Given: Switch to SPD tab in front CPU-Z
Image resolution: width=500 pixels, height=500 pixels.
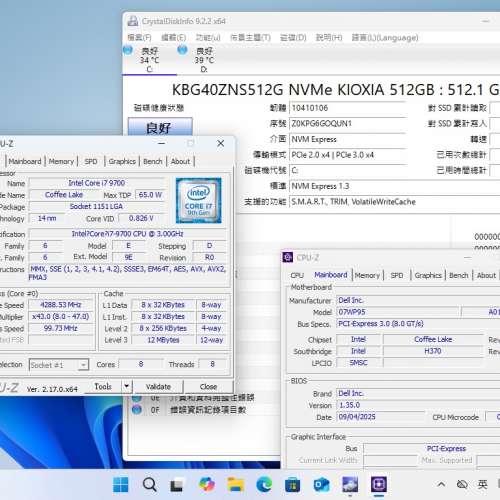Looking at the screenshot, I should coord(91,161).
